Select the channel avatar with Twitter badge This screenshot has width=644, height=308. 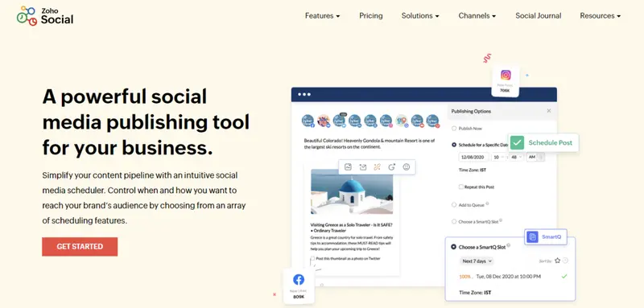(339, 121)
